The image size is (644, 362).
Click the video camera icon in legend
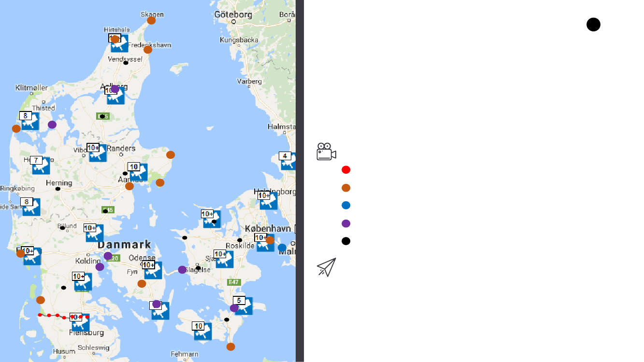[x=326, y=152]
